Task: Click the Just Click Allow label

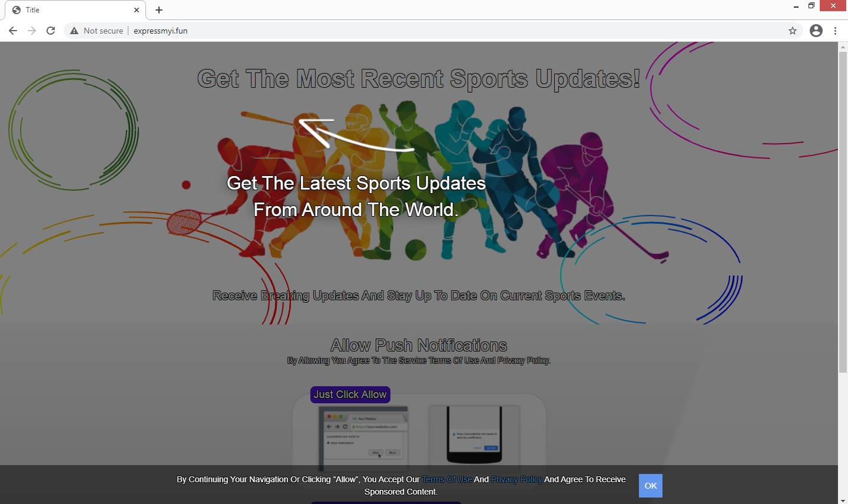Action: tap(350, 394)
